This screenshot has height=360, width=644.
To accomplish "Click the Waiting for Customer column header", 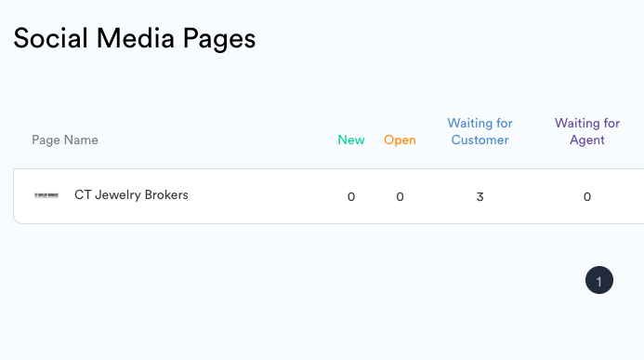I will click(x=480, y=131).
